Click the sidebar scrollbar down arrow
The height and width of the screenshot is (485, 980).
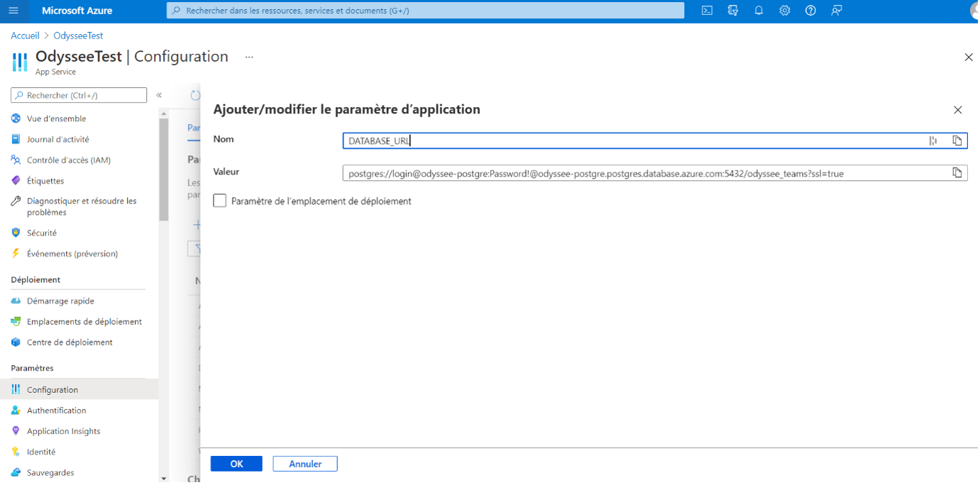pyautogui.click(x=164, y=479)
